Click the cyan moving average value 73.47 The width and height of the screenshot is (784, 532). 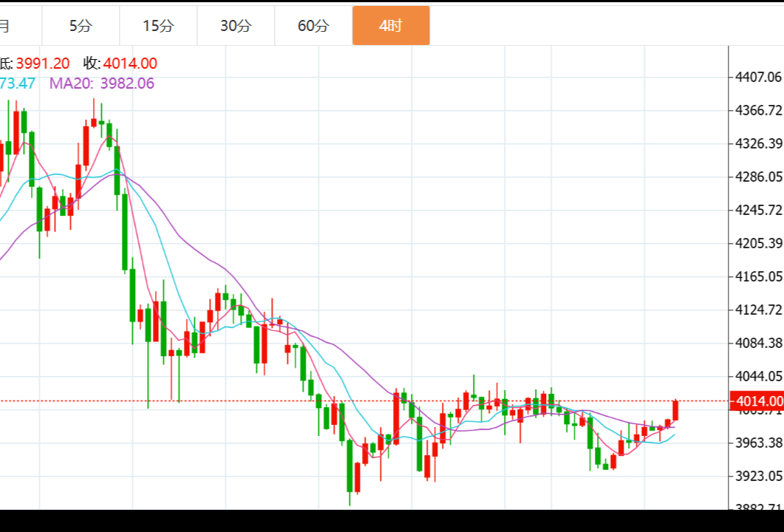coord(18,83)
